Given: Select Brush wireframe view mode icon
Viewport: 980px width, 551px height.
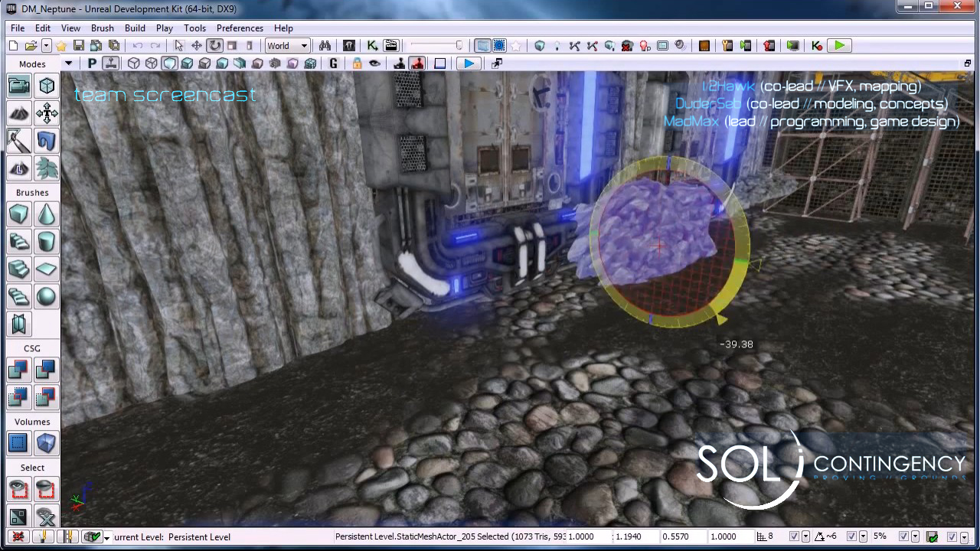Looking at the screenshot, I should pyautogui.click(x=134, y=64).
